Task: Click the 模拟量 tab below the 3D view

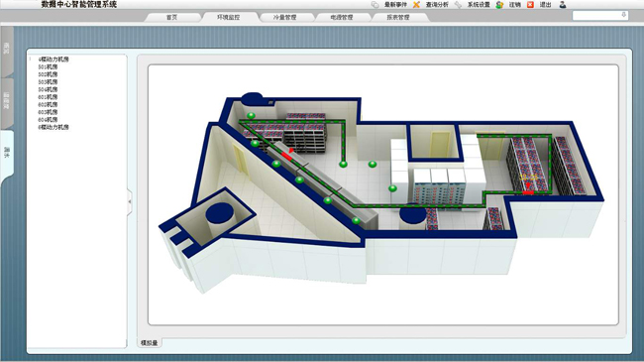Action: (x=149, y=343)
